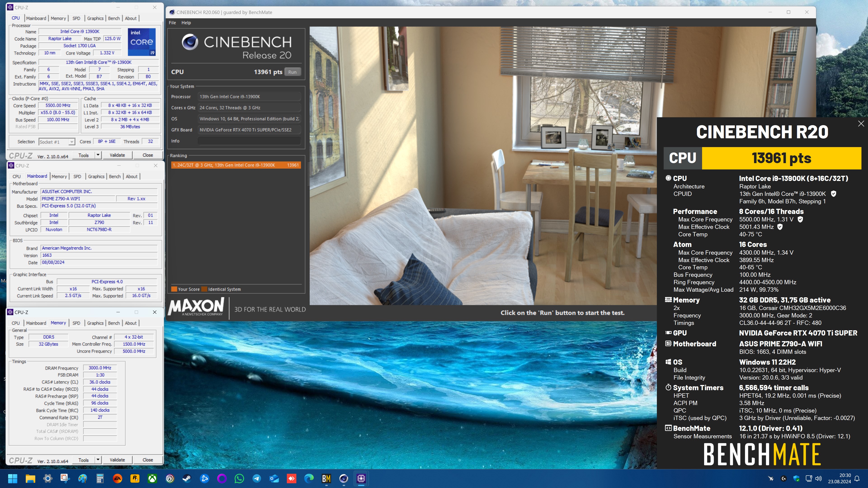Viewport: 868px width, 488px height.
Task: Click Validate in the top CPU-Z window
Action: coord(117,155)
